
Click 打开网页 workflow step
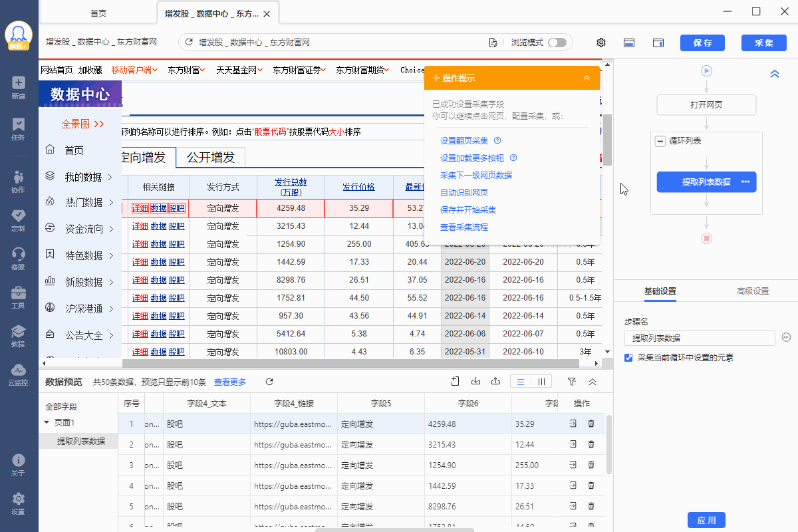coord(706,105)
